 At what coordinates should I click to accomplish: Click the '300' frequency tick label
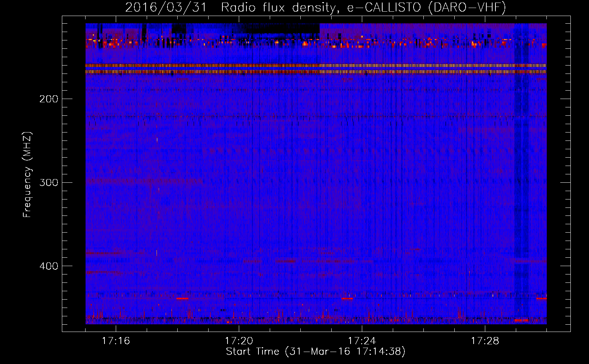49,182
